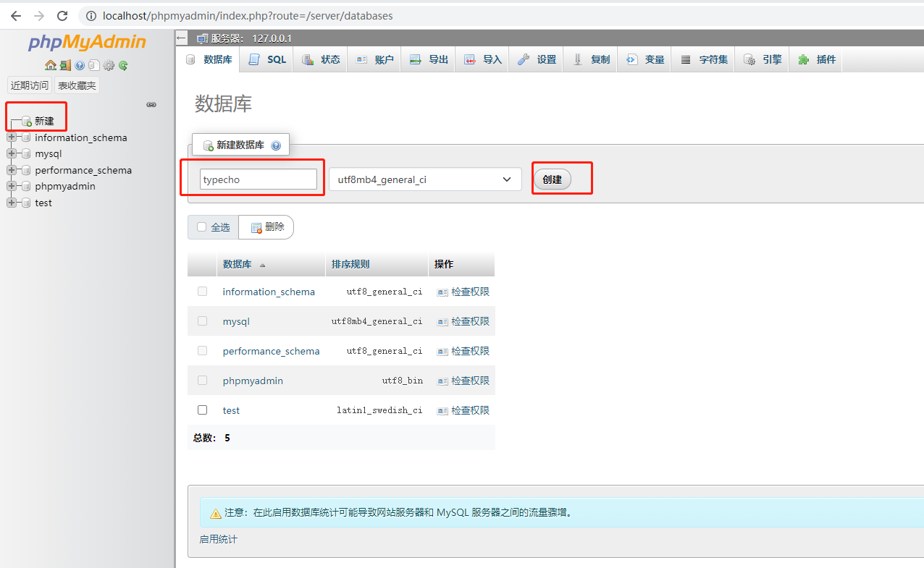Open the utf8mb4_general_ci collation dropdown
The image size is (924, 568).
tap(425, 179)
